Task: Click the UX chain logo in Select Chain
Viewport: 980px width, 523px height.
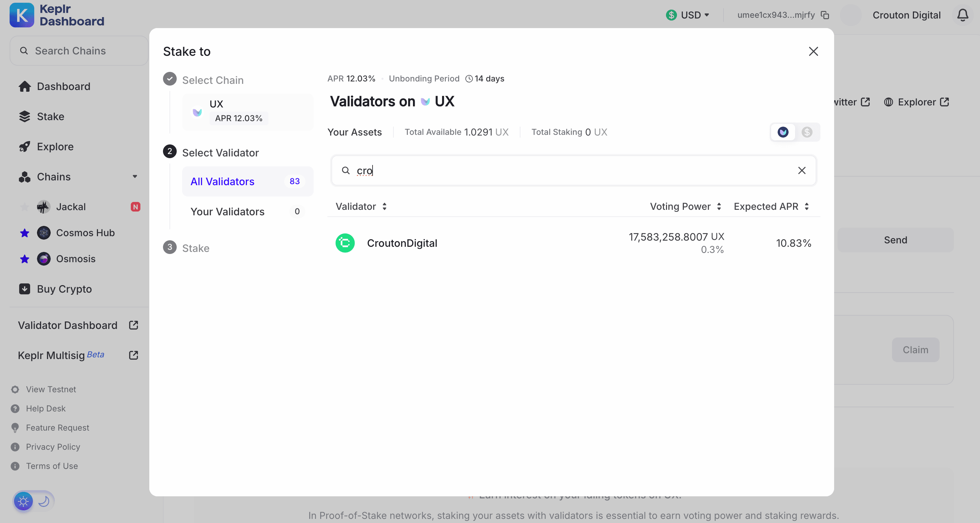Action: click(197, 112)
